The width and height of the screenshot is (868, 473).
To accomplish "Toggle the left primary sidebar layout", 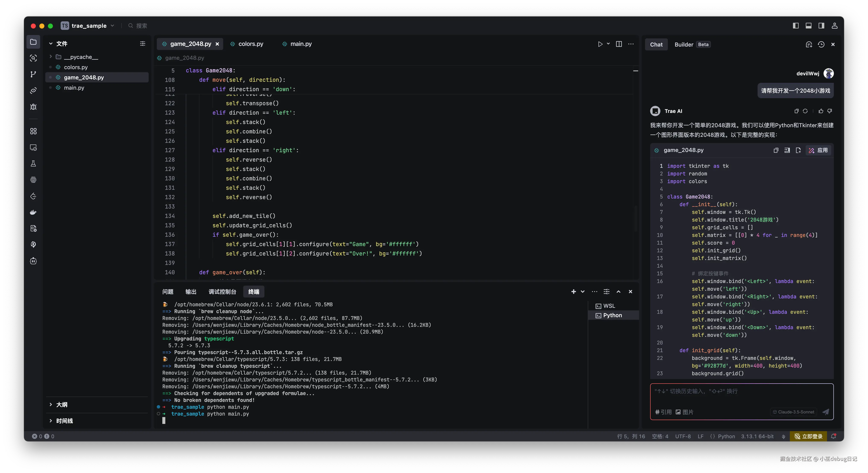I will point(796,26).
